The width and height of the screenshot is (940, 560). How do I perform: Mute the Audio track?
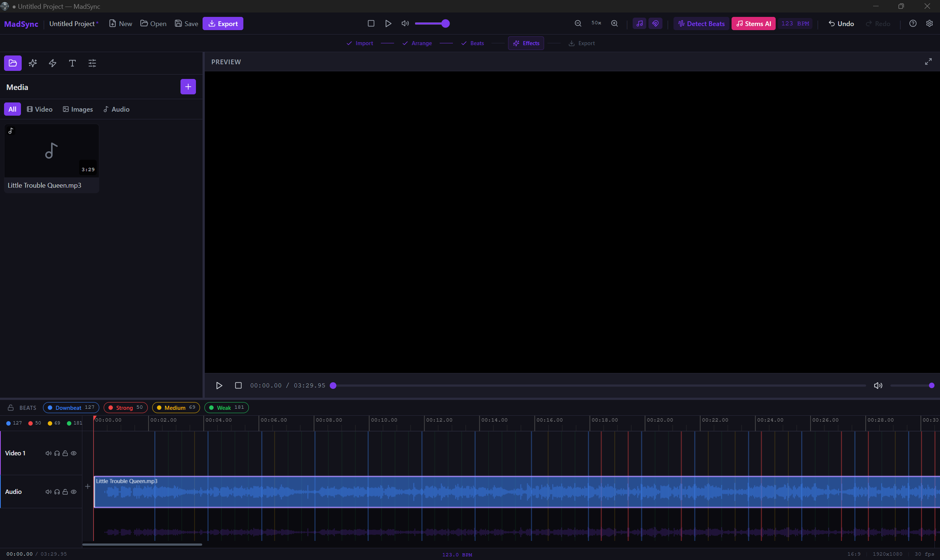click(x=49, y=492)
